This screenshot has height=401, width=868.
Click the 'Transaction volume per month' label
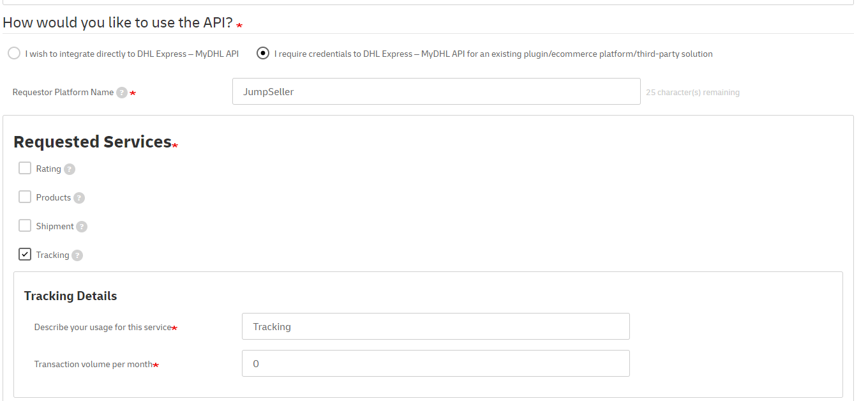(x=93, y=364)
